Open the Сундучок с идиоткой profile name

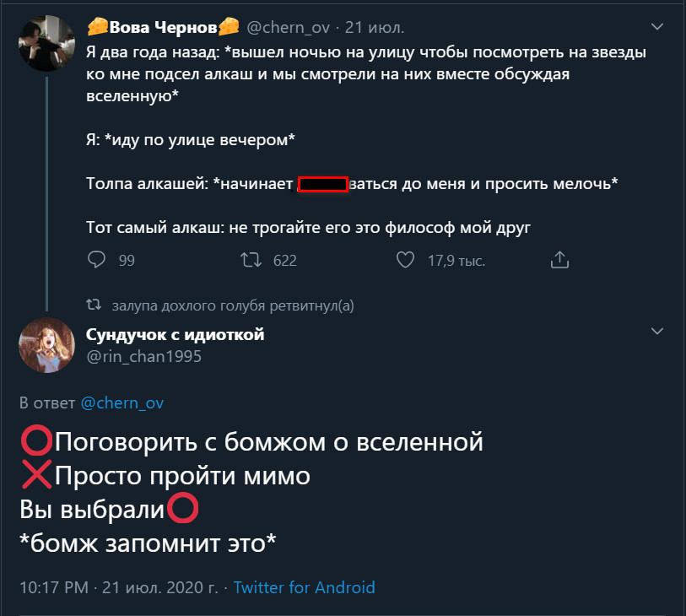tap(176, 335)
